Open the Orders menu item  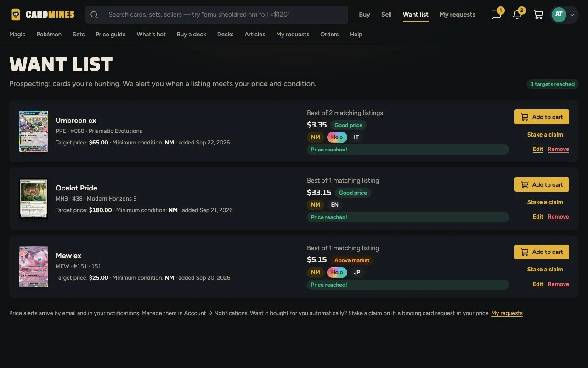(x=329, y=34)
